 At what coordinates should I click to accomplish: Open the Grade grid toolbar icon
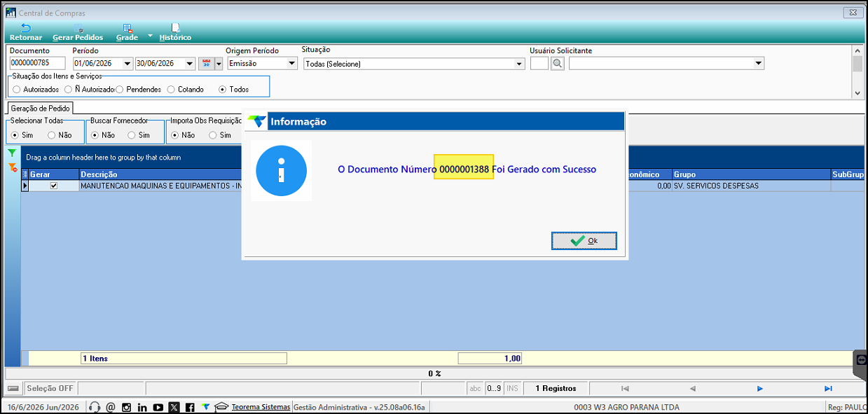click(128, 28)
